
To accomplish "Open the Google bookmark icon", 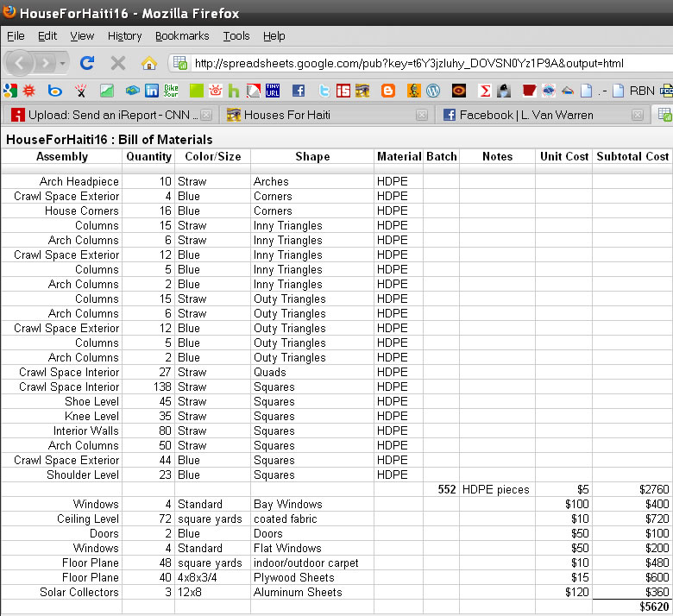I will pos(9,91).
